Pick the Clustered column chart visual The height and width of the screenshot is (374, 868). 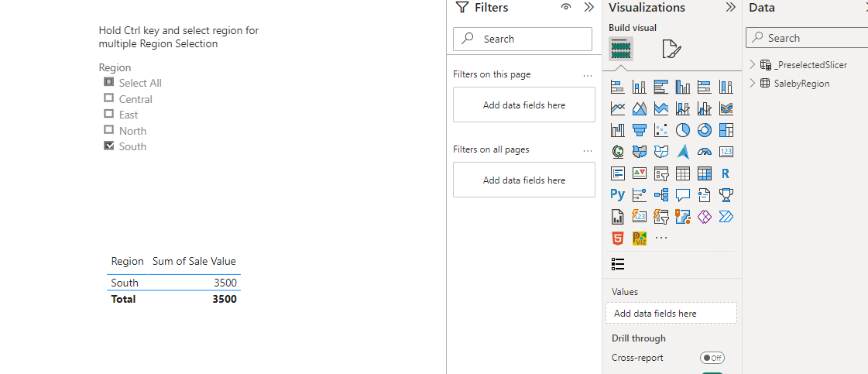click(x=683, y=87)
